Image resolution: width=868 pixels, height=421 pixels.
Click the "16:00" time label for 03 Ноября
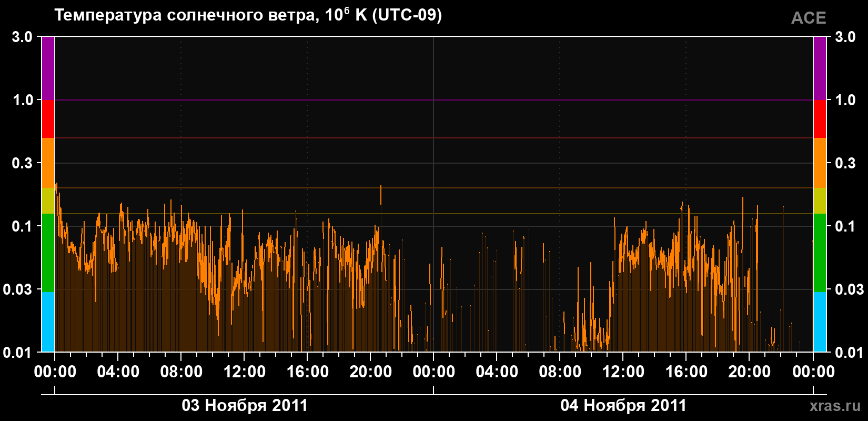pyautogui.click(x=308, y=372)
